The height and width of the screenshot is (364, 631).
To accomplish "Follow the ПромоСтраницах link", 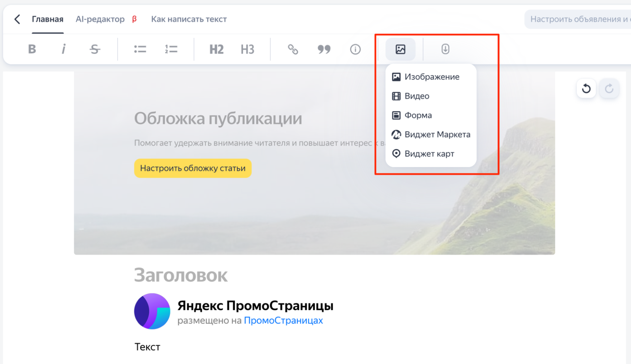I will 283,320.
